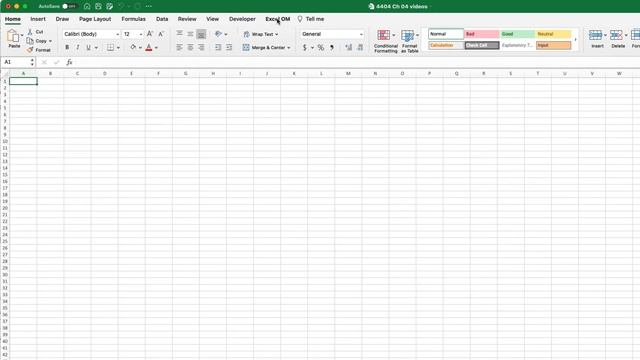Click the Increase Indent icon

tap(229, 48)
